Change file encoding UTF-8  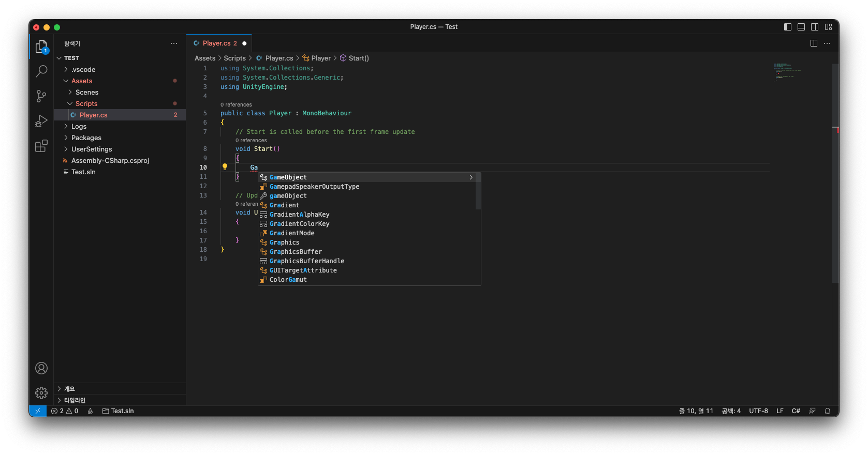758,411
